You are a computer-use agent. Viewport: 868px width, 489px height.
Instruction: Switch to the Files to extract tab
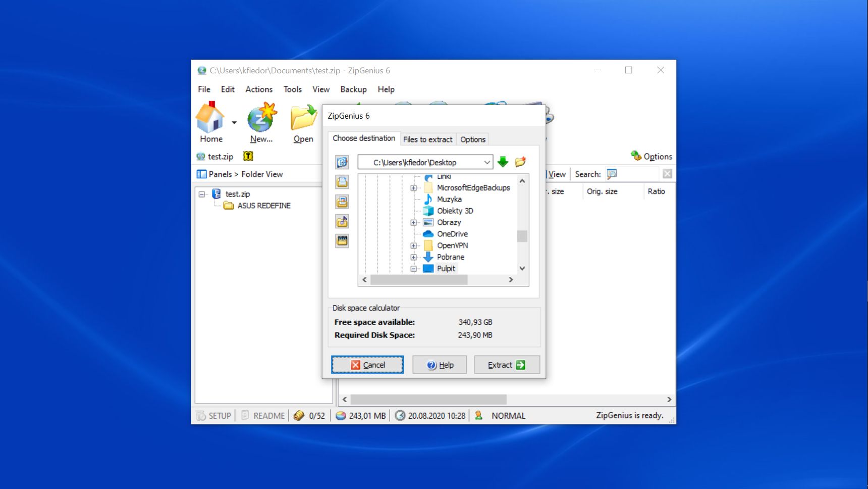point(428,139)
